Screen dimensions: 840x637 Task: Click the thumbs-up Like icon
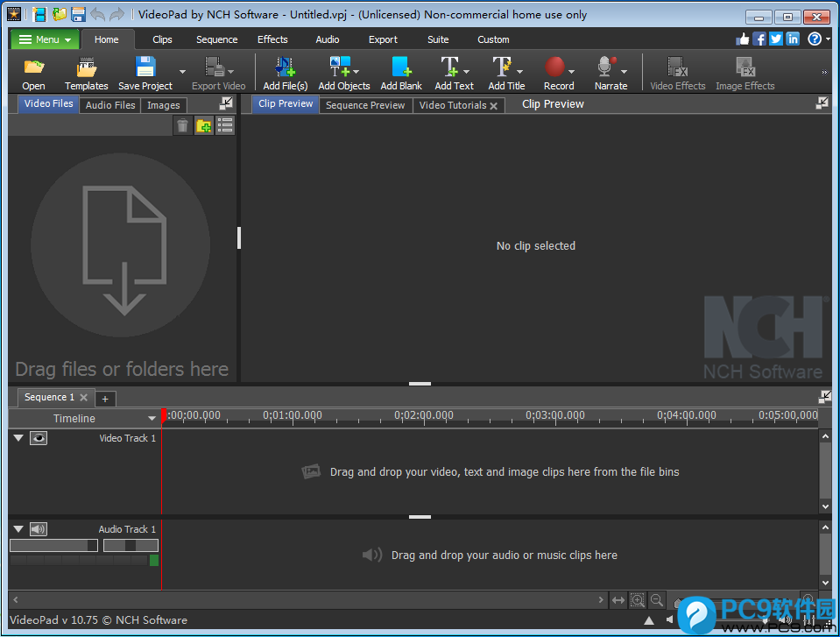pos(743,39)
